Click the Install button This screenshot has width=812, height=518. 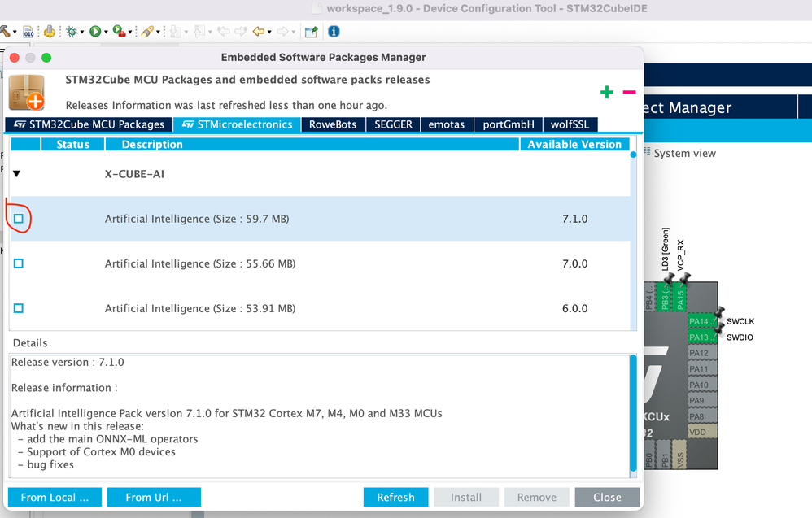coord(466,498)
